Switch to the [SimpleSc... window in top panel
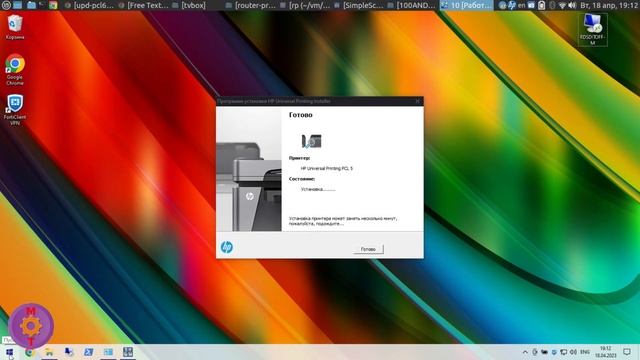The height and width of the screenshot is (360, 640). (x=359, y=5)
